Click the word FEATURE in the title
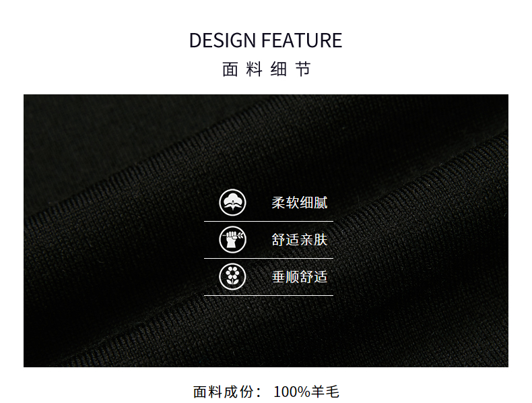Image resolution: width=532 pixels, height=403 pixels. click(x=302, y=40)
